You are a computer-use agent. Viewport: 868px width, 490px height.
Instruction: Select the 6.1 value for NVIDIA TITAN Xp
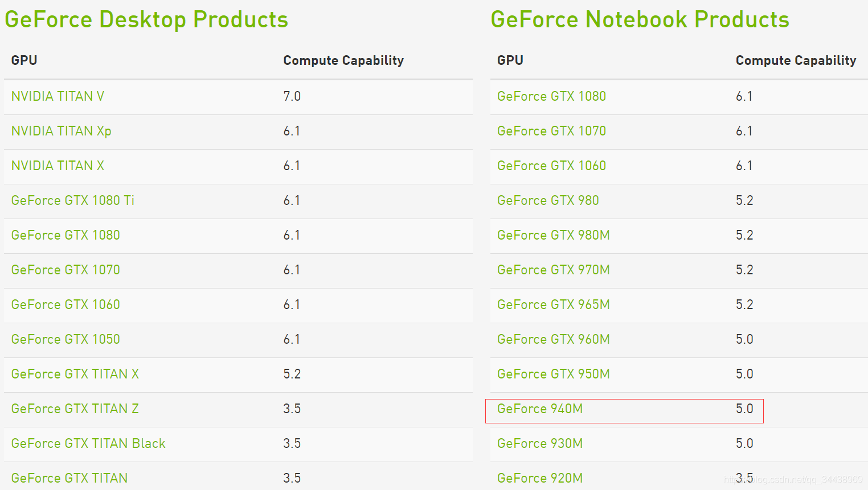(292, 131)
